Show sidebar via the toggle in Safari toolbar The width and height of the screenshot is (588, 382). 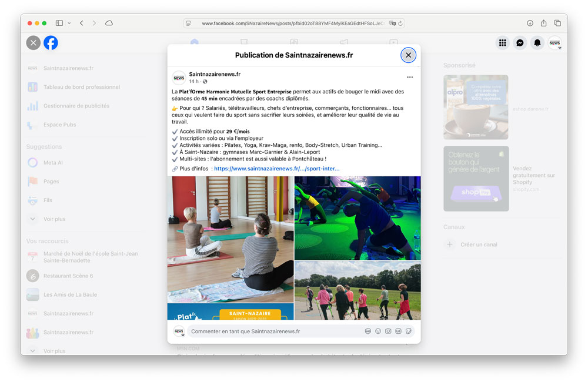(59, 23)
